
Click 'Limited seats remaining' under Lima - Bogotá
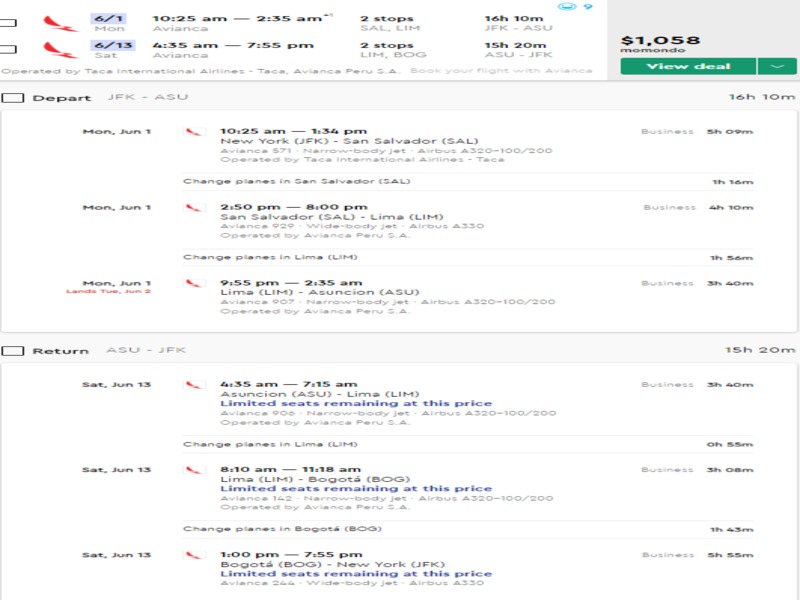coord(356,489)
